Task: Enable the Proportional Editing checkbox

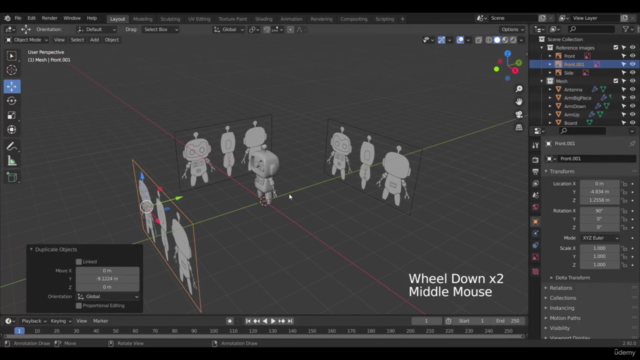Action: coord(79,306)
